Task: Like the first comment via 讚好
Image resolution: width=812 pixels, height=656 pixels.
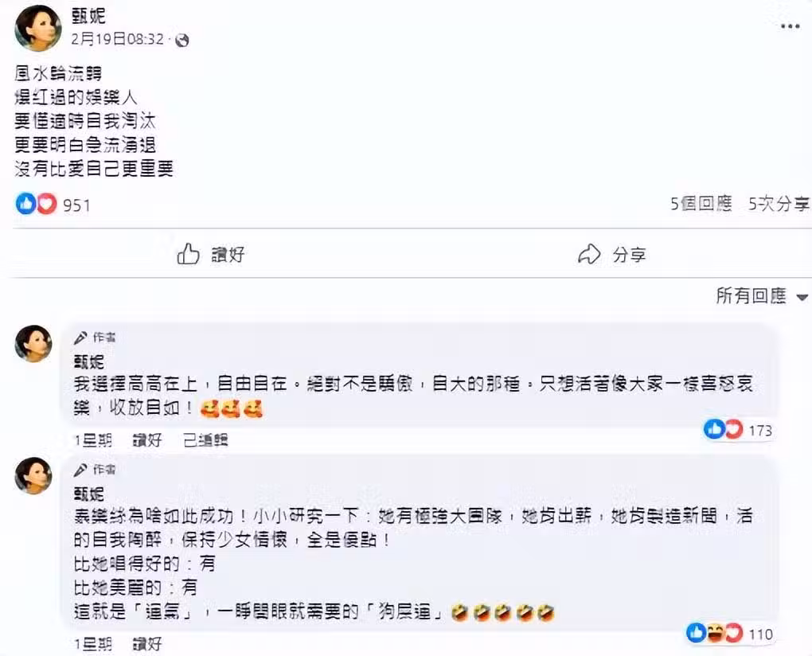Action: [147, 440]
